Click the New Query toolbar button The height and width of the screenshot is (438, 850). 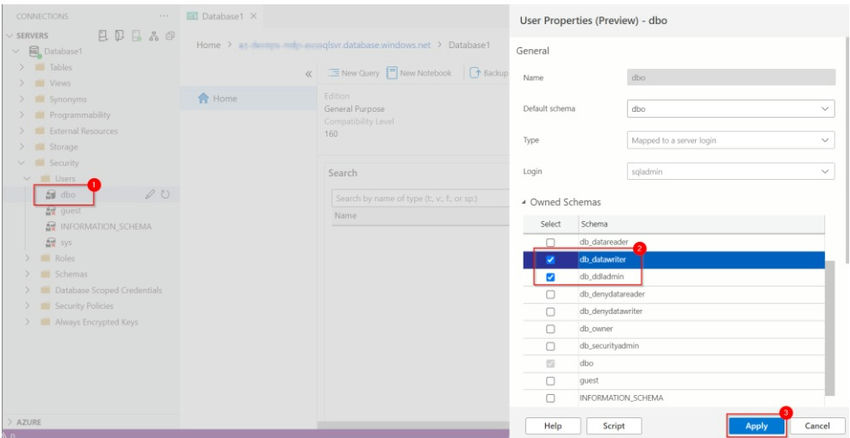[354, 73]
